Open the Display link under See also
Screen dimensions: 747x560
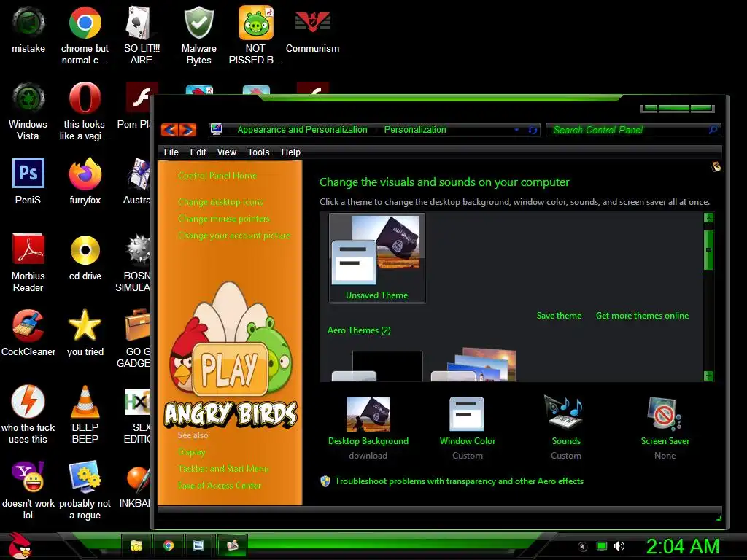click(x=192, y=452)
